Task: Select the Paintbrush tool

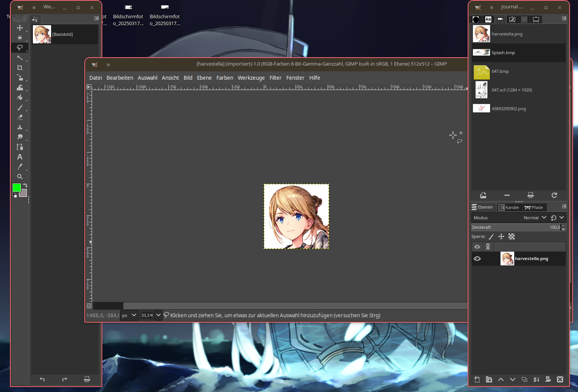Action: click(20, 107)
